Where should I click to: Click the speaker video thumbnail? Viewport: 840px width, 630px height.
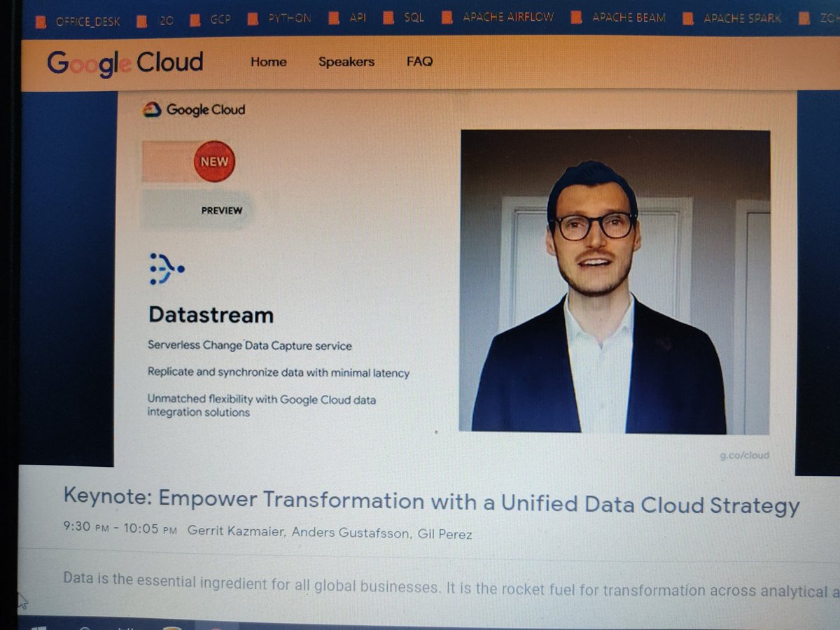click(615, 281)
